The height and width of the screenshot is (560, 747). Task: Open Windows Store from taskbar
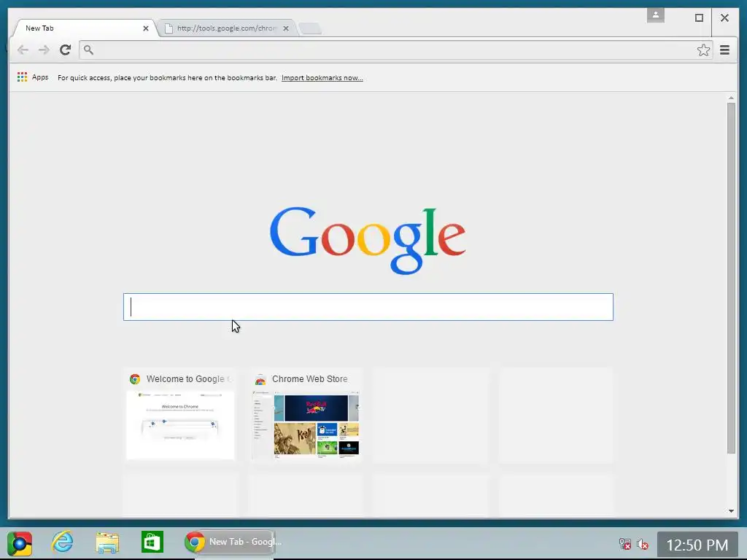152,542
